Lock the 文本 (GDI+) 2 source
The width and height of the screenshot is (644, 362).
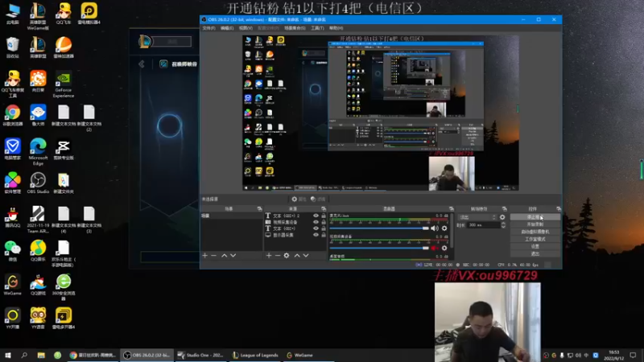324,216
